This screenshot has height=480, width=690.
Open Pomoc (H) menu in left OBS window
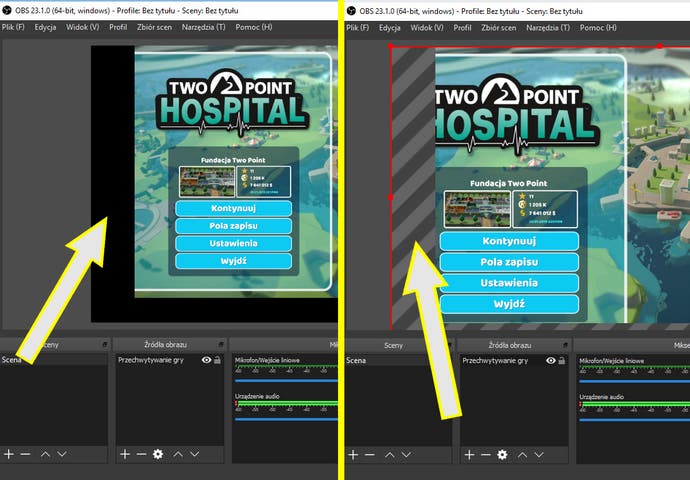tap(254, 27)
